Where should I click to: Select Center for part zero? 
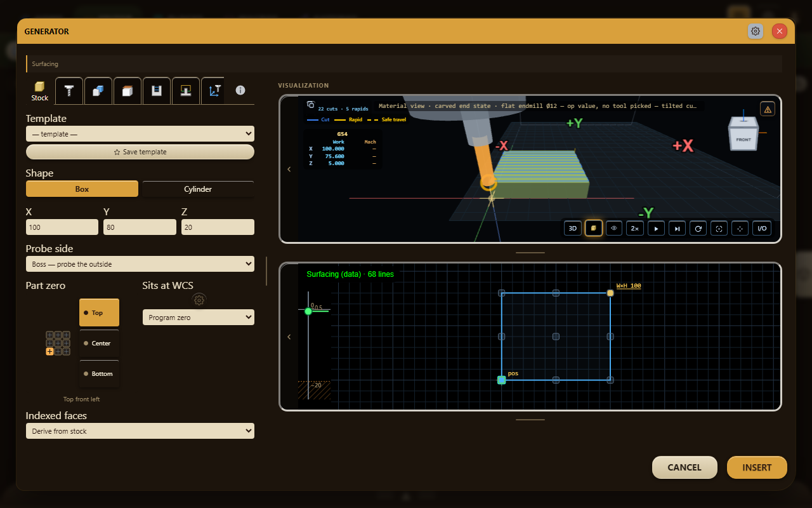click(99, 343)
